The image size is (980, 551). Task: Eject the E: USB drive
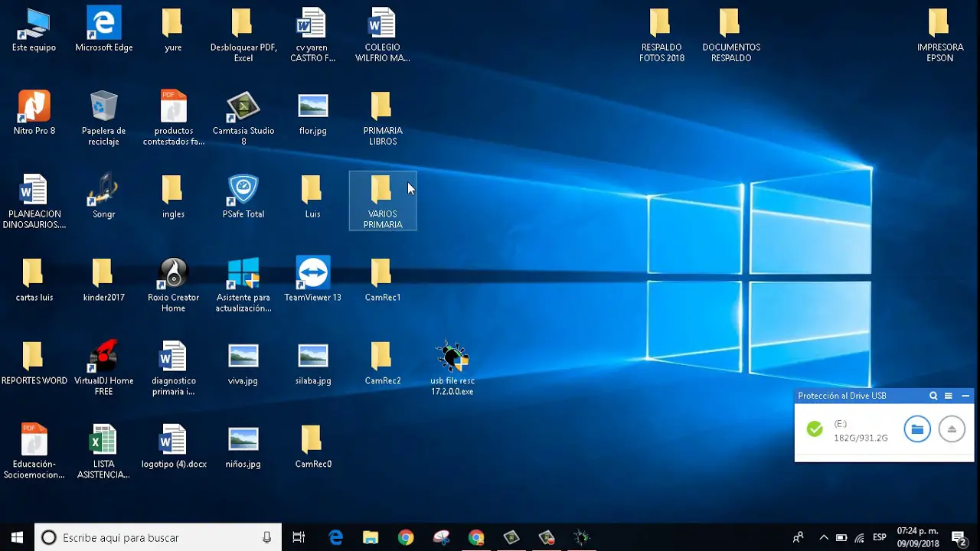pyautogui.click(x=952, y=429)
